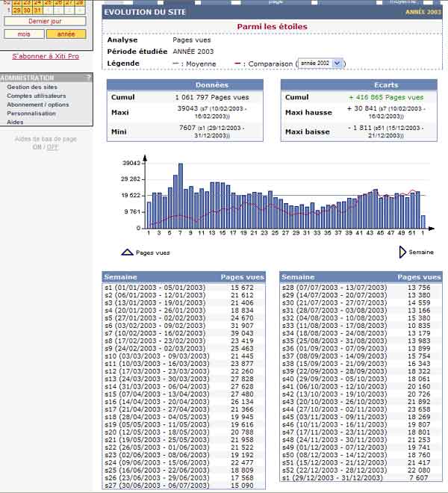Image resolution: width=448 pixels, height=493 pixels.
Task: Click the value 23 658 in the table
Action: [419, 409]
